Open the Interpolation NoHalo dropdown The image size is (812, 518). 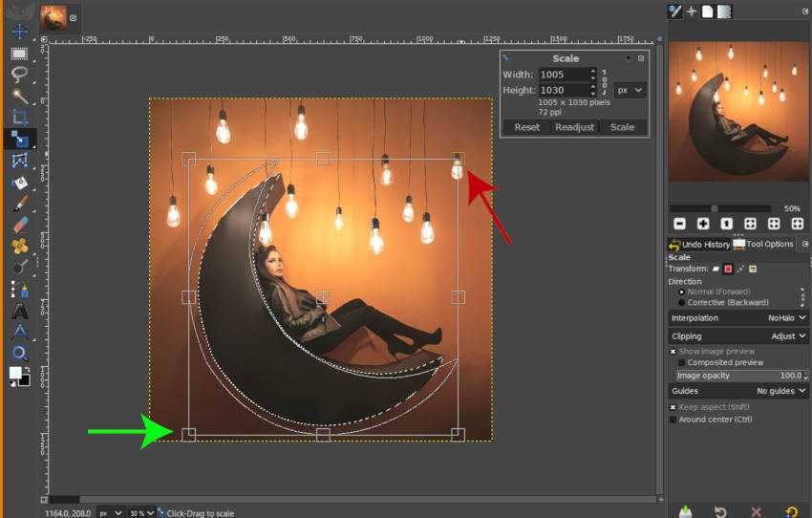[737, 317]
